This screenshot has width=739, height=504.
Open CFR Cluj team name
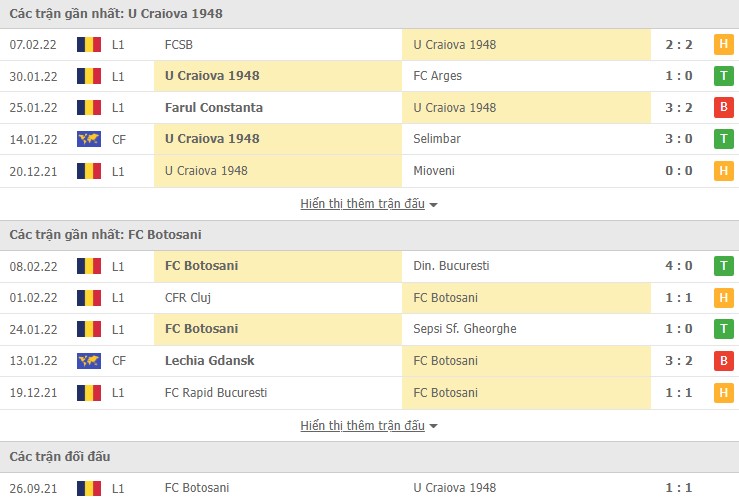point(188,297)
